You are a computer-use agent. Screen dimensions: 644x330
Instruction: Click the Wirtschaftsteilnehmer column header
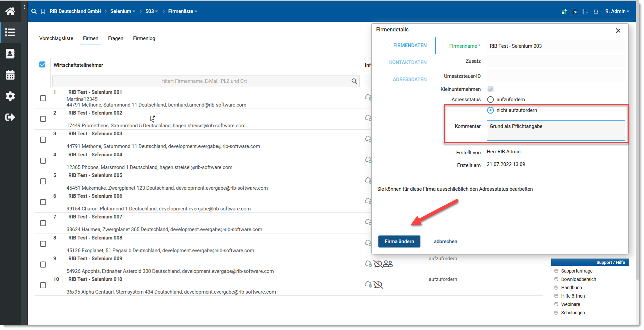(x=78, y=65)
